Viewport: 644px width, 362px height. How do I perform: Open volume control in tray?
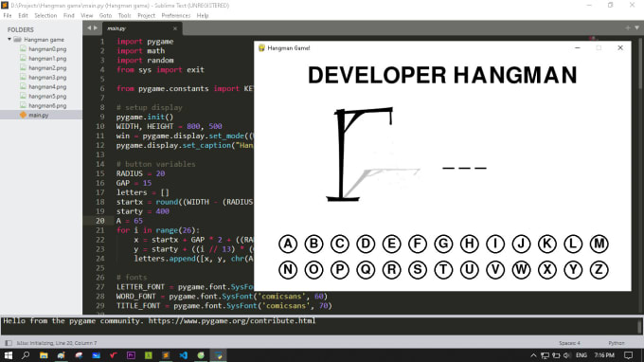[567, 355]
